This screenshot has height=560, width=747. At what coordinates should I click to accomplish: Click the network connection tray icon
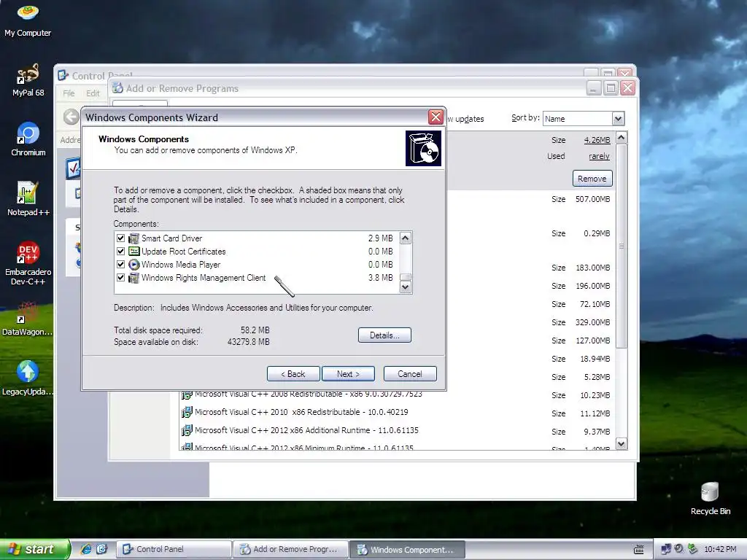(666, 549)
